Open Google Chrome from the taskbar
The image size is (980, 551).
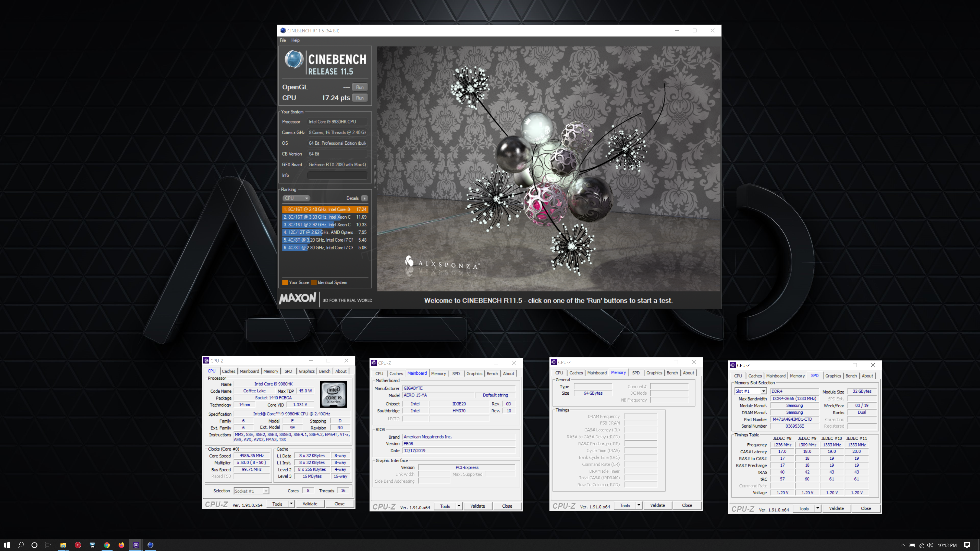point(107,545)
